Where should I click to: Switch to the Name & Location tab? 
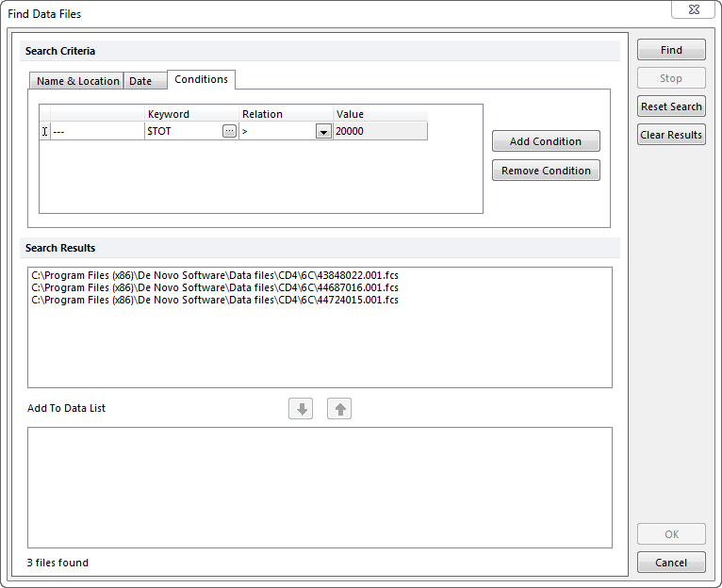pos(77,81)
